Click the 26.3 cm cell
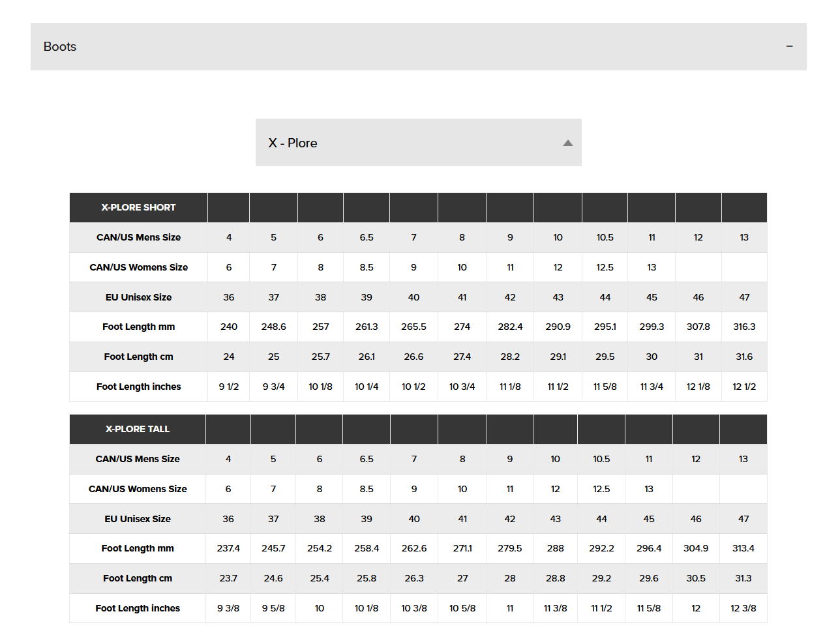The height and width of the screenshot is (631, 840). [414, 578]
